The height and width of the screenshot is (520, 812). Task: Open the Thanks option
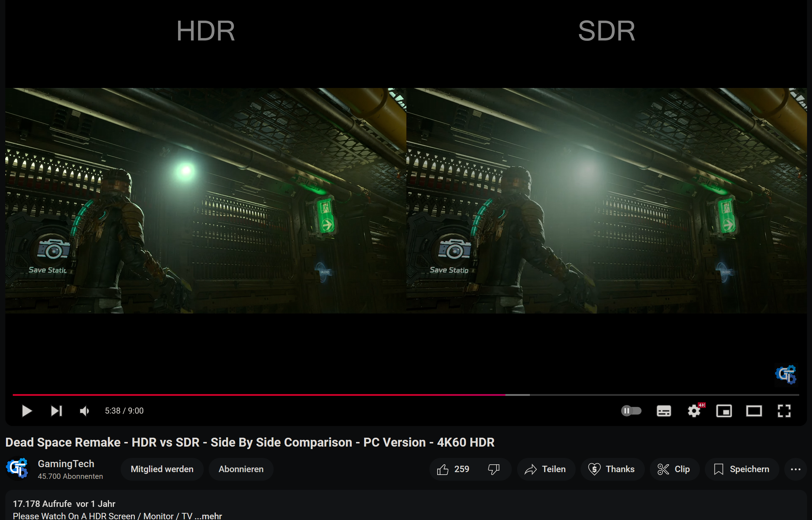[612, 469]
